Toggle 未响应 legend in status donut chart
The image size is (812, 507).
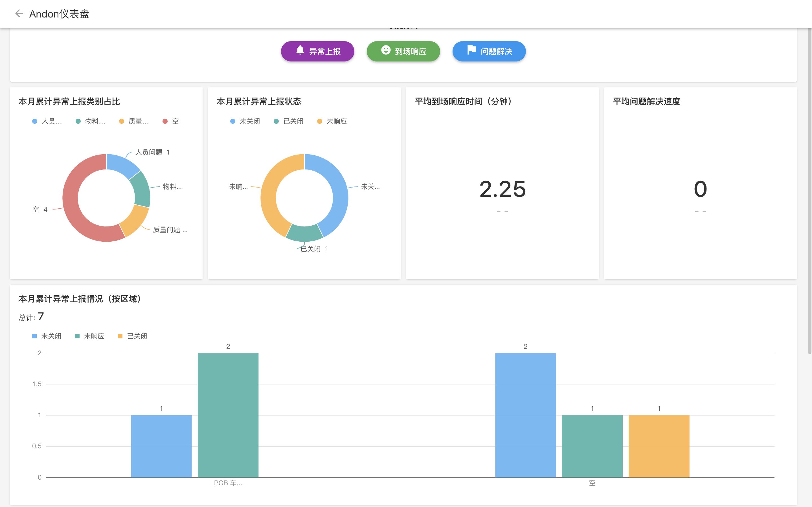pyautogui.click(x=332, y=121)
